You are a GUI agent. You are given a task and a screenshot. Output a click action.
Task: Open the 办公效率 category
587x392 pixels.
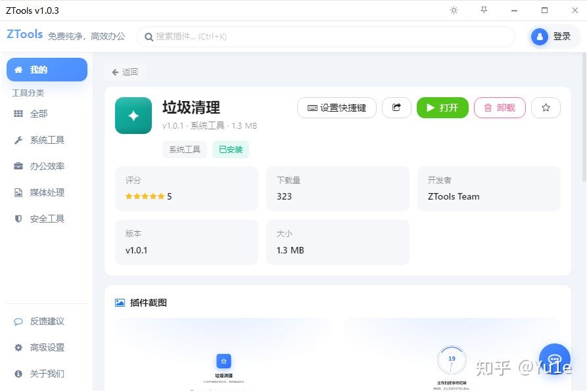[x=47, y=166]
